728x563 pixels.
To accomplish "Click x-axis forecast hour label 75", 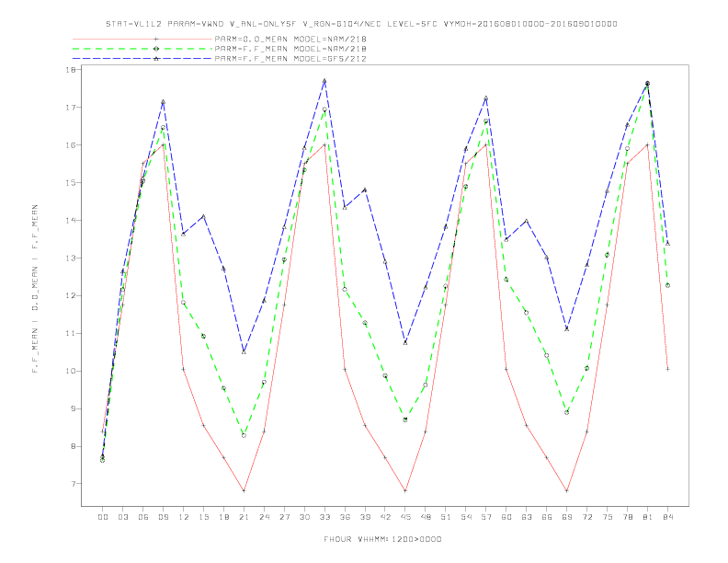I will pyautogui.click(x=608, y=517).
